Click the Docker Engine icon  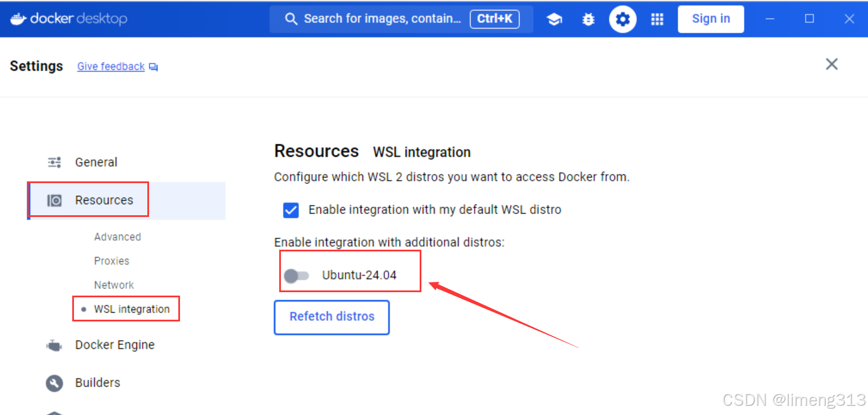point(54,346)
